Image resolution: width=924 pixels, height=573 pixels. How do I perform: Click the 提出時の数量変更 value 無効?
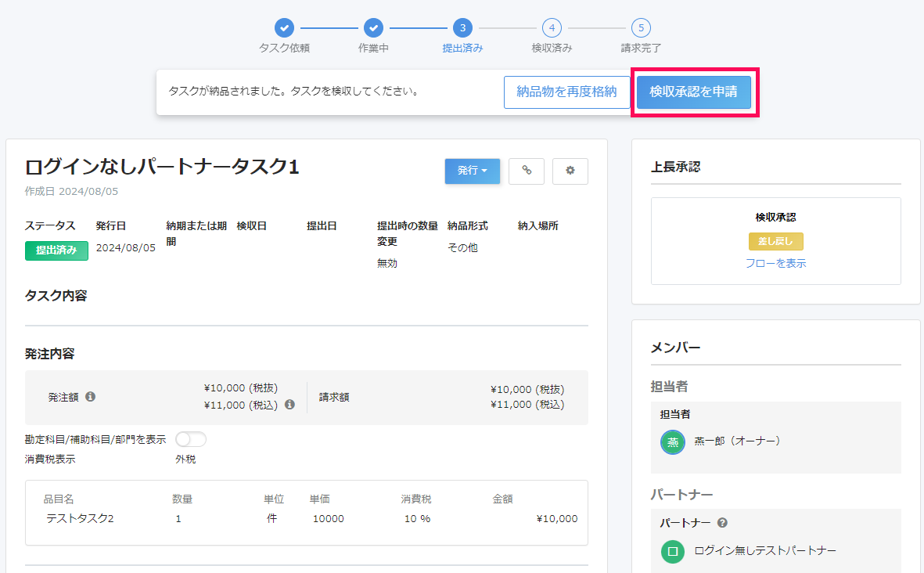tap(387, 264)
